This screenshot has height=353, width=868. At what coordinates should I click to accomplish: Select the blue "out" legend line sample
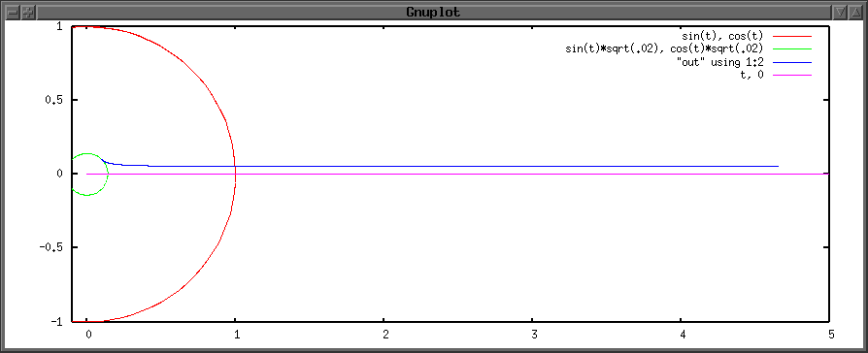point(792,62)
